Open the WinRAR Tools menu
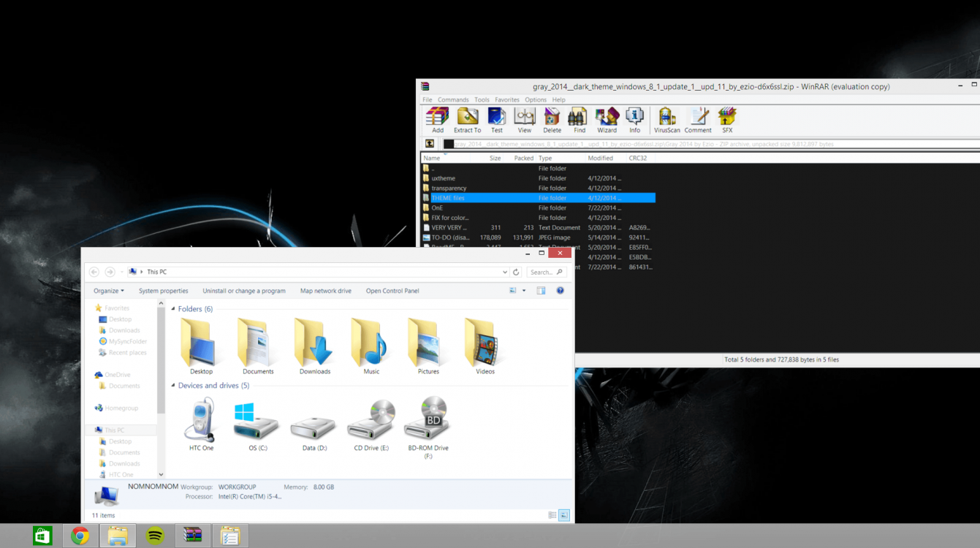 [x=482, y=99]
